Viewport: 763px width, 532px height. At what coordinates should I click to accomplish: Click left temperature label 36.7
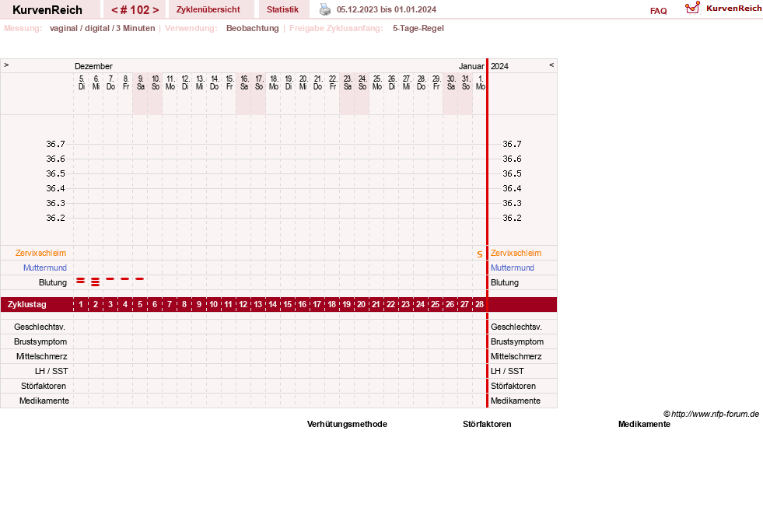pos(55,144)
